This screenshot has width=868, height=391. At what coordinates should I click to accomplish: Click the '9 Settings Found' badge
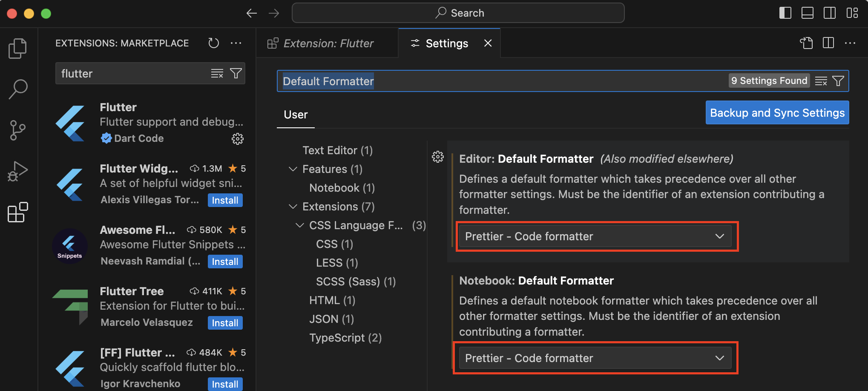click(769, 81)
